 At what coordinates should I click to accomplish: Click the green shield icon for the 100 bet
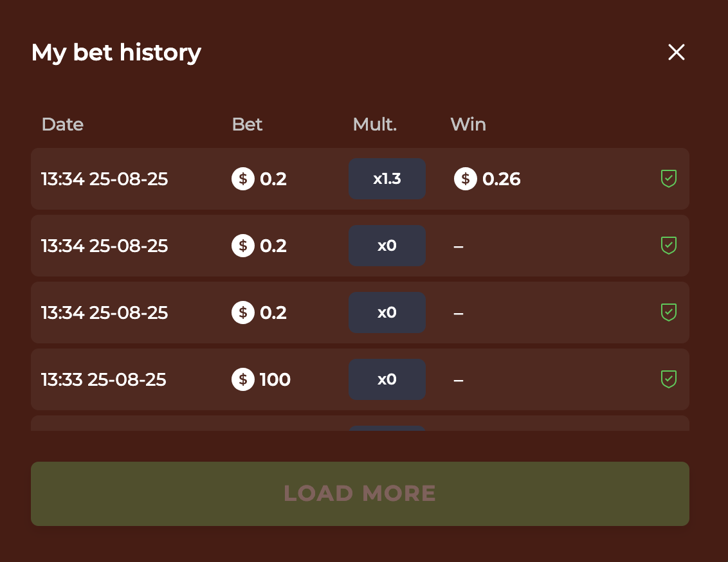click(669, 379)
